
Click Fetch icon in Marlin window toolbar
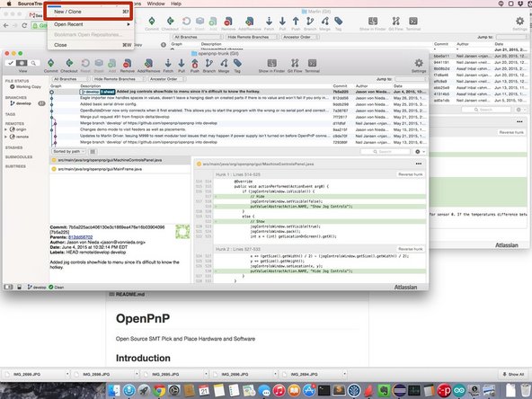point(269,23)
